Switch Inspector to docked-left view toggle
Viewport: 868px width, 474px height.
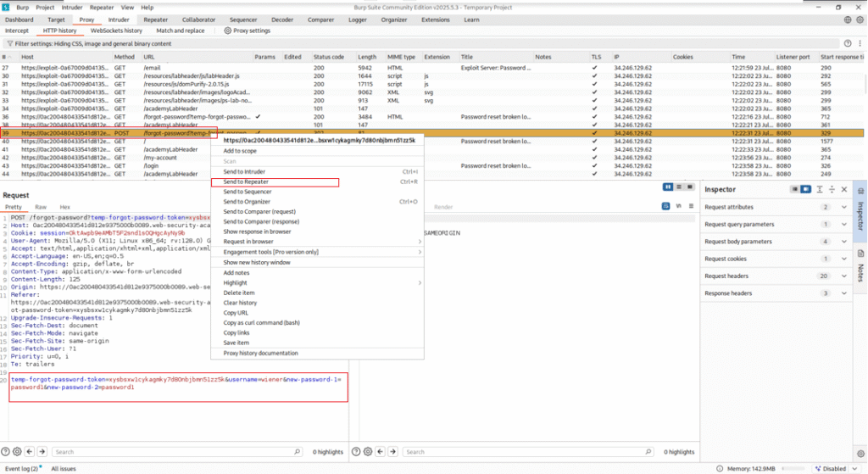794,189
